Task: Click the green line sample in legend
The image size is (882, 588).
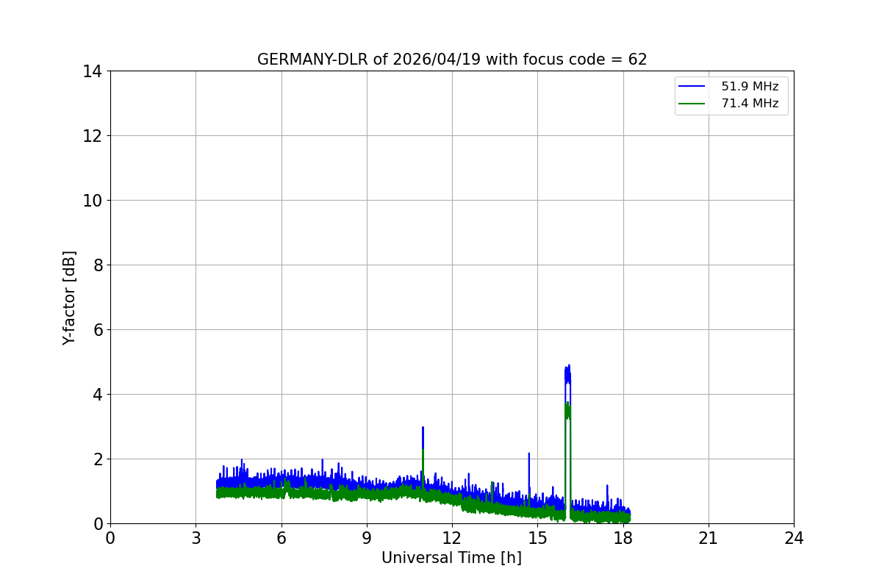Action: pyautogui.click(x=692, y=104)
